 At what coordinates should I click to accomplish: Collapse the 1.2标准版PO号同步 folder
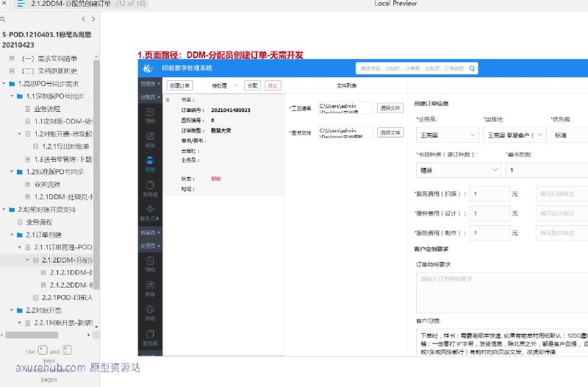pos(12,171)
